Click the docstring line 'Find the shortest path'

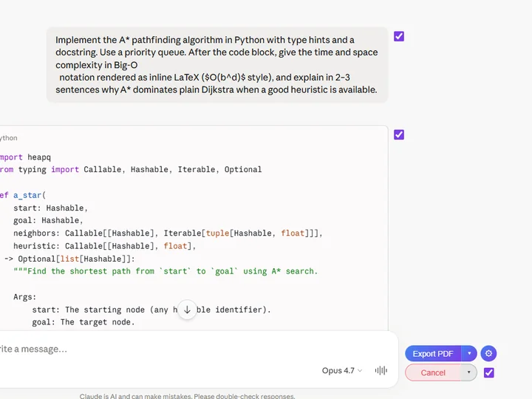(166, 271)
